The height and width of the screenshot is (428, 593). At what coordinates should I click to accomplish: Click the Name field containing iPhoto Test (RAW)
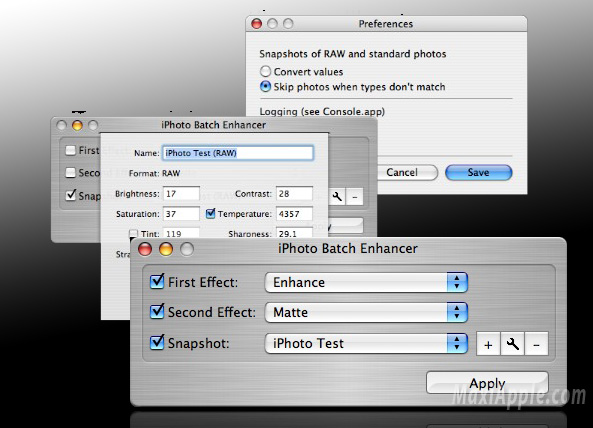pos(238,153)
